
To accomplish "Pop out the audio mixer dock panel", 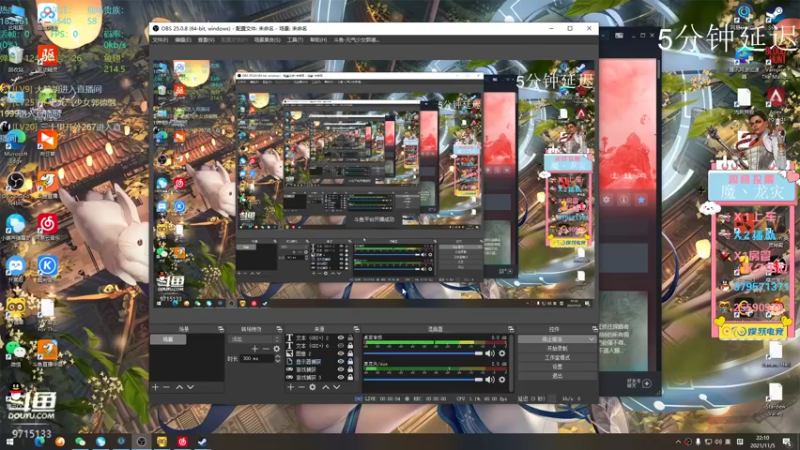I will pos(511,329).
